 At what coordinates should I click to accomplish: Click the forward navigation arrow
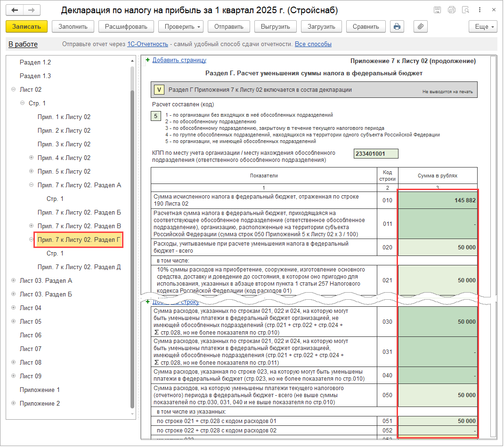click(32, 10)
